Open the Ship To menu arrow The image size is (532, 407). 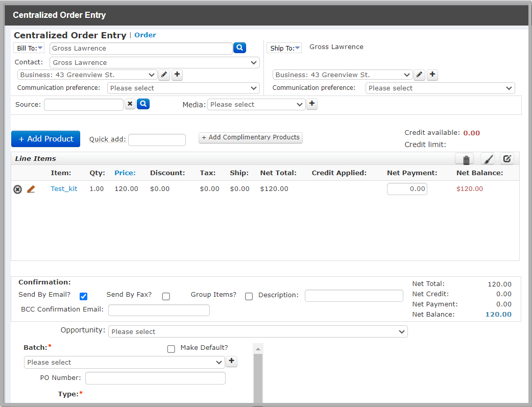click(297, 48)
